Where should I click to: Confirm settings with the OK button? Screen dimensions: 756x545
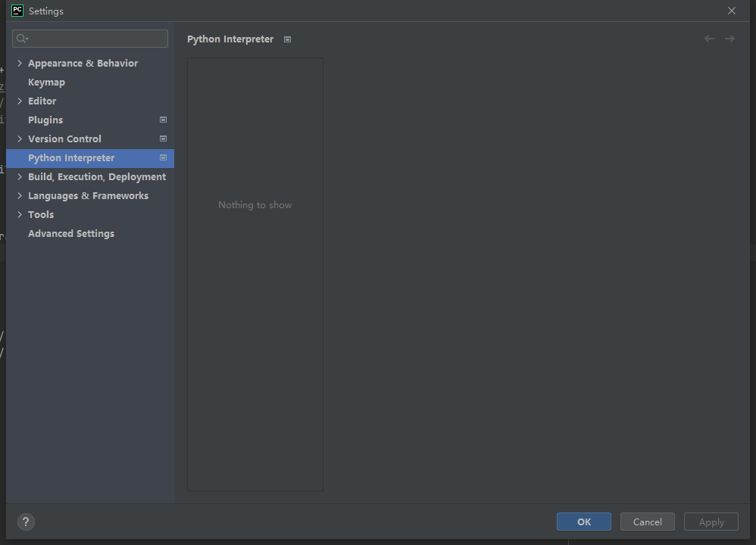[583, 522]
